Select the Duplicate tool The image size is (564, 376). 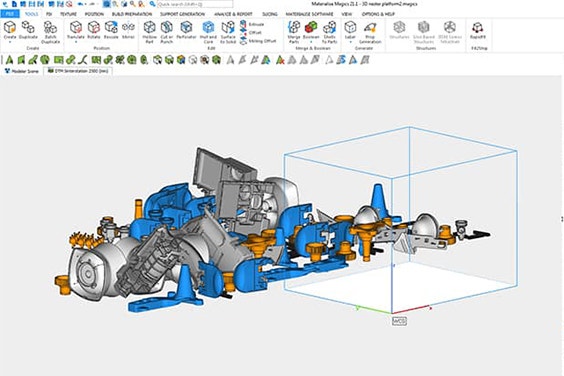(x=28, y=30)
